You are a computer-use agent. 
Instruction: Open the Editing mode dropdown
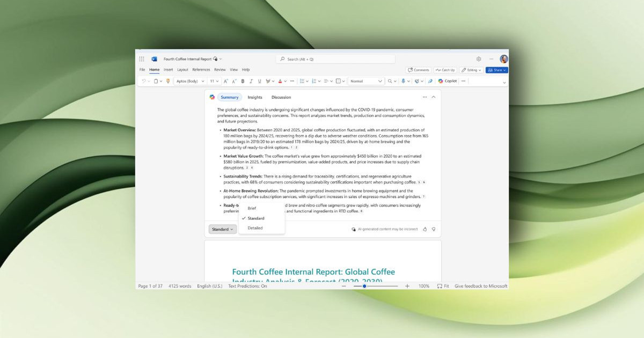471,70
